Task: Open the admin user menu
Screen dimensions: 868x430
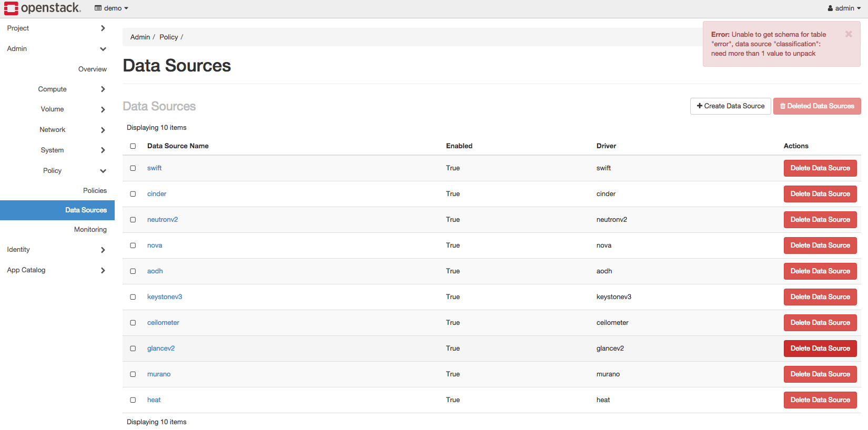Action: click(844, 8)
